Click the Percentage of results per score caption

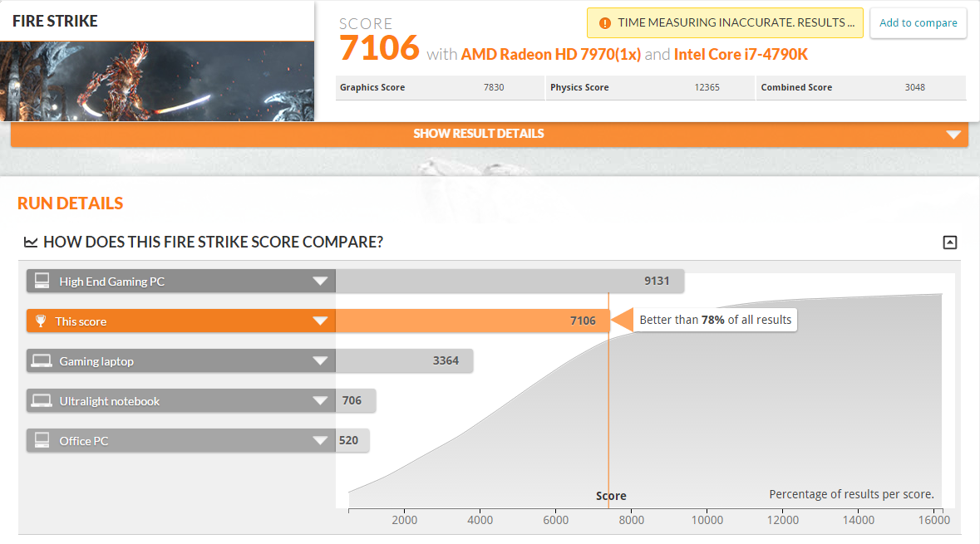[x=851, y=494]
